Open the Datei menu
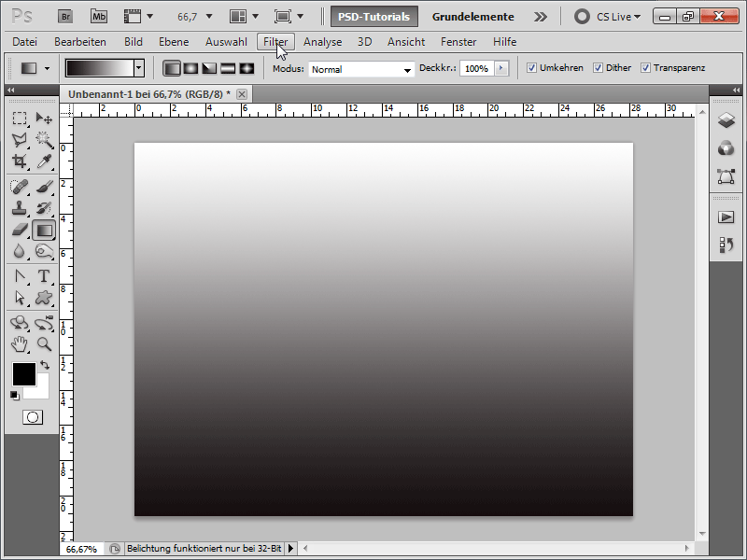Screen dimensions: 747x560 point(25,42)
